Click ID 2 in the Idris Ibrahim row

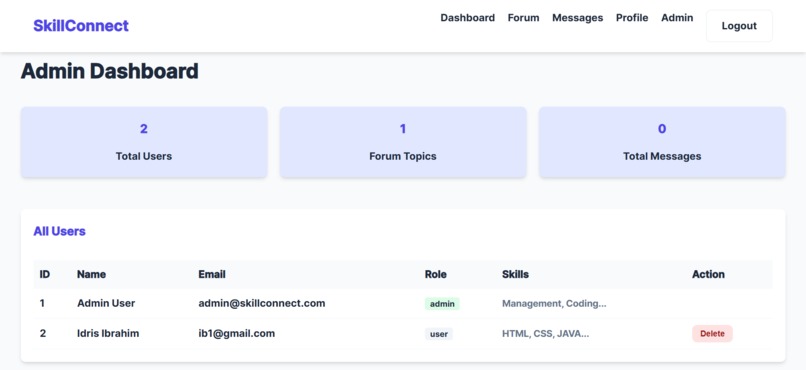point(43,334)
